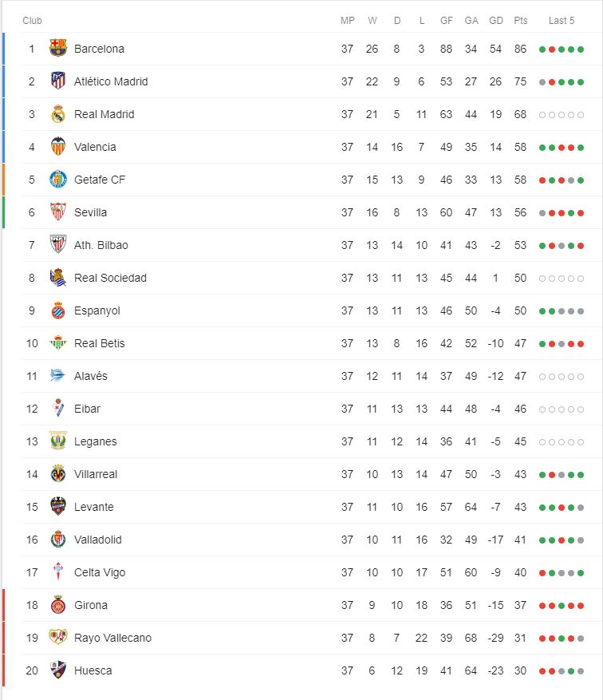Open the Espanyol team link

coord(97,310)
